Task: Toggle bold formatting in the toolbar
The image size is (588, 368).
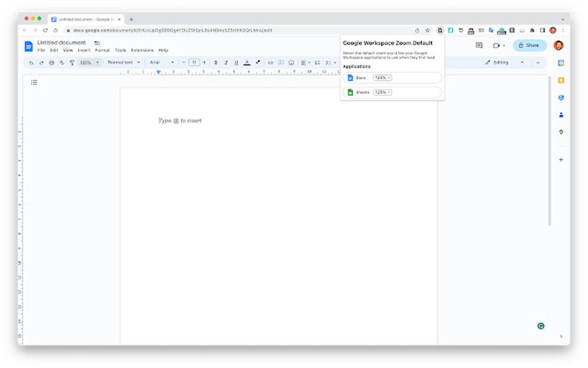Action: (x=216, y=62)
